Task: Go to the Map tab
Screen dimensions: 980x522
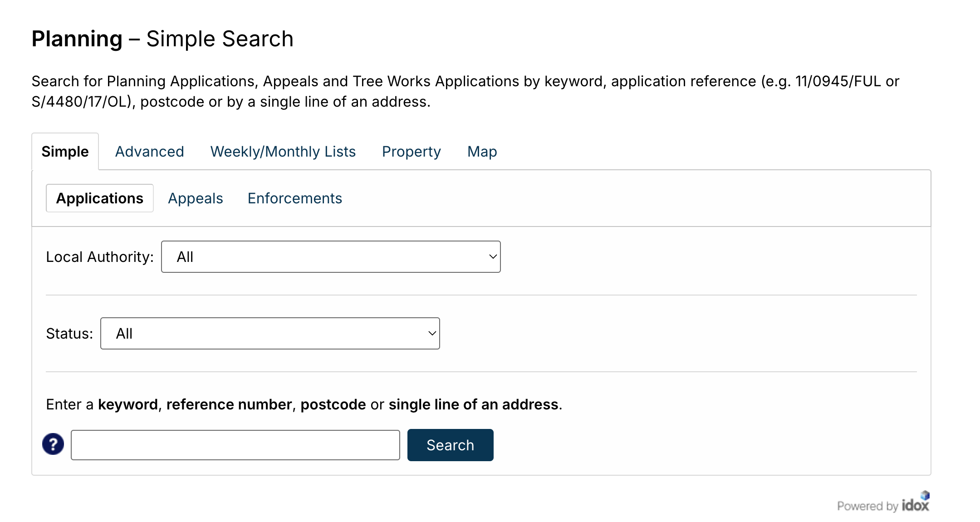Action: click(x=482, y=152)
